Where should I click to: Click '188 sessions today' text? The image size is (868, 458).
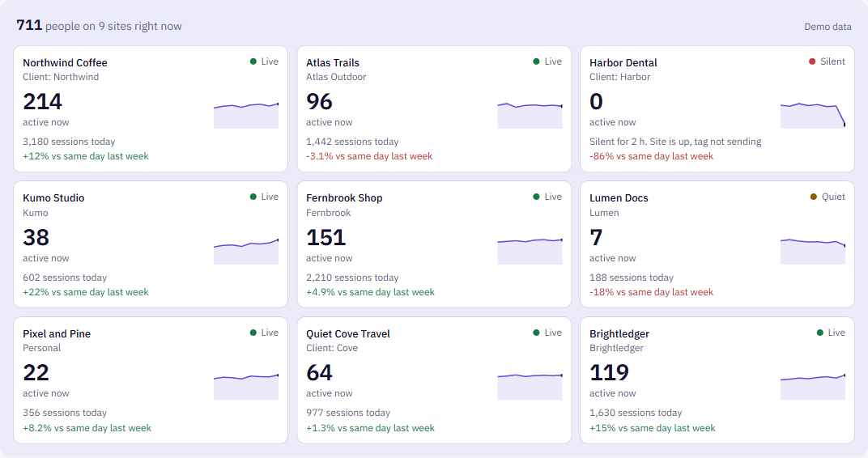(632, 278)
